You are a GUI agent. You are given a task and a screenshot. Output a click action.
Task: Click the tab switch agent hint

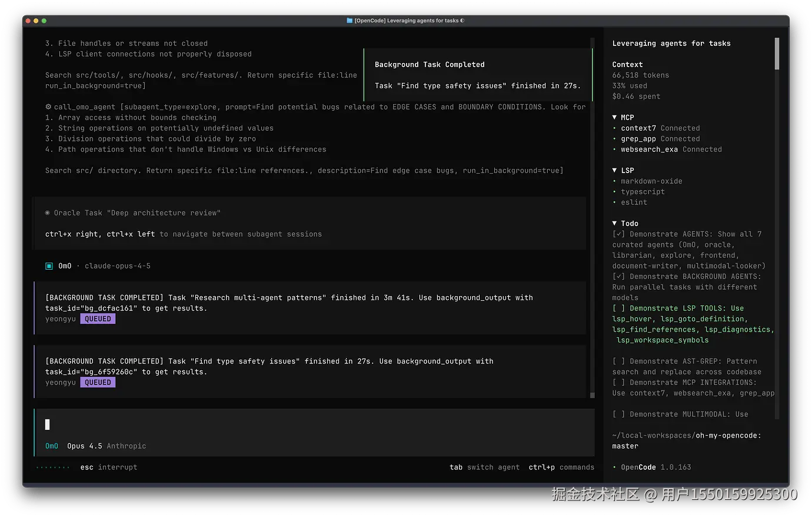485,468
